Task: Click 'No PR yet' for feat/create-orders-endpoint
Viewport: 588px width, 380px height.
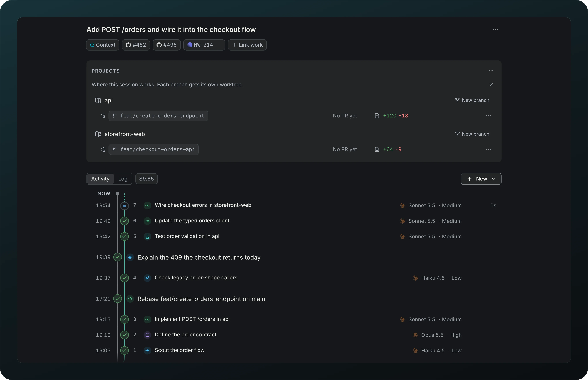Action: [x=345, y=116]
